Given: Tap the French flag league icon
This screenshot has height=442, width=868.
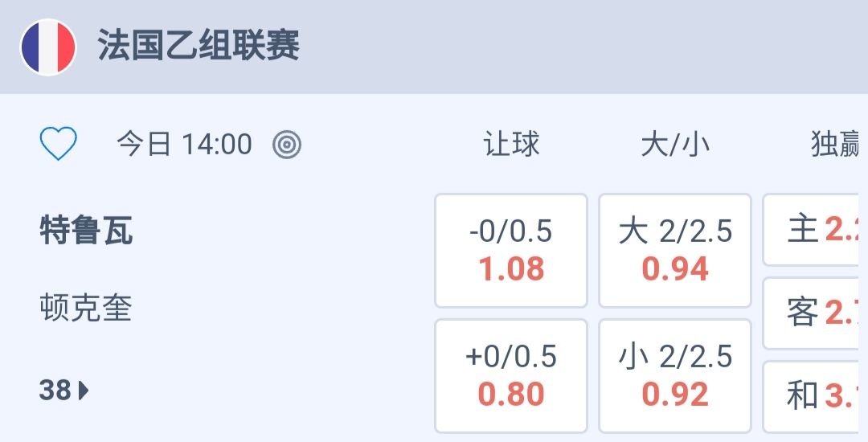Looking at the screenshot, I should [48, 47].
